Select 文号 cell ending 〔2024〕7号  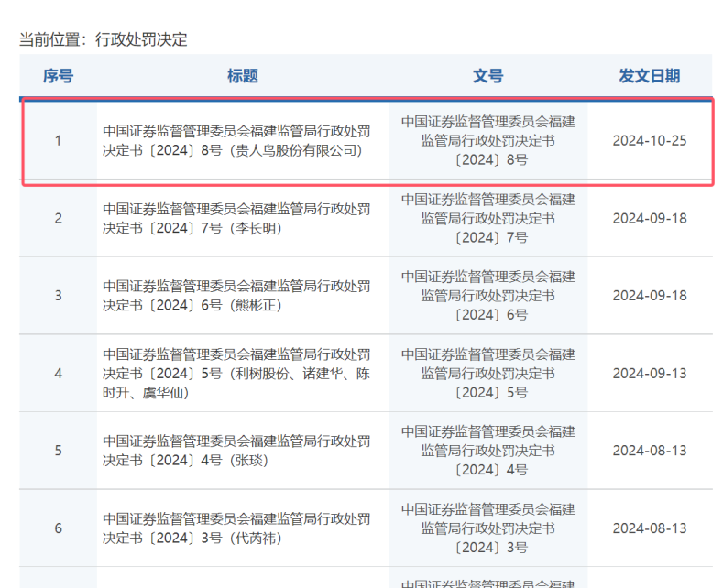(x=487, y=218)
